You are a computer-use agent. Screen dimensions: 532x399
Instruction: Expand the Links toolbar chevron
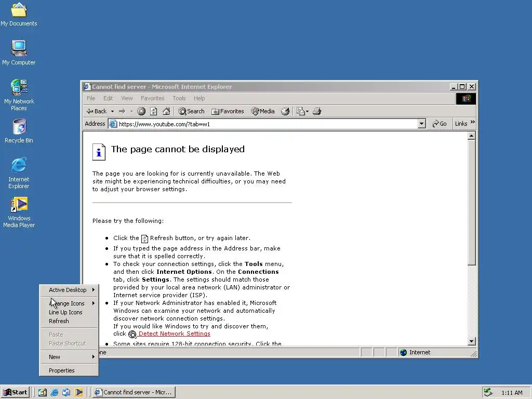473,122
